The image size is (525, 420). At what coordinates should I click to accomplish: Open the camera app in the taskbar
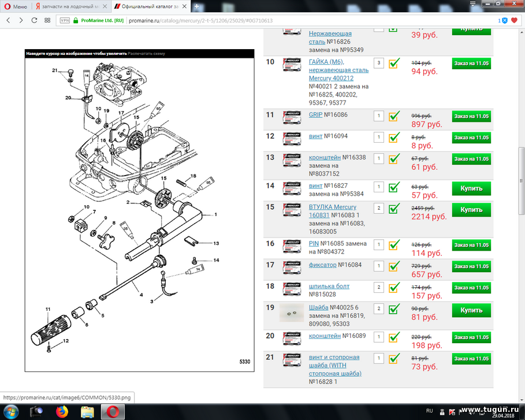tap(36, 412)
